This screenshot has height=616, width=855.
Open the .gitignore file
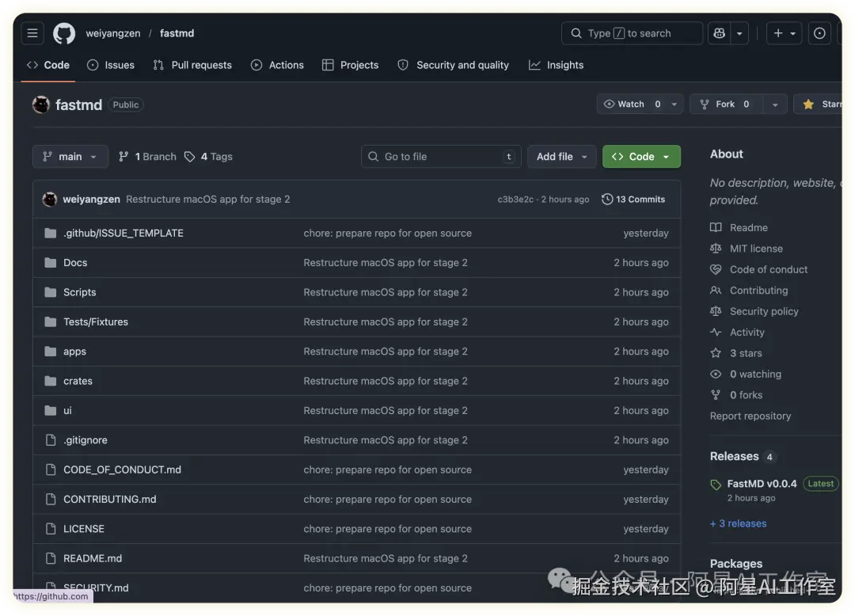[x=85, y=440]
